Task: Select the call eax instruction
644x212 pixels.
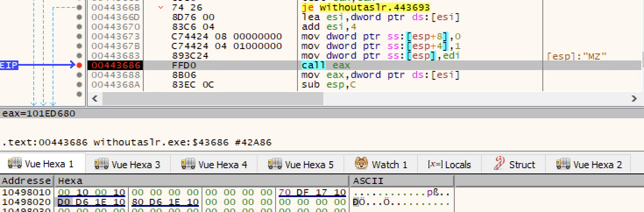Action: (326, 65)
